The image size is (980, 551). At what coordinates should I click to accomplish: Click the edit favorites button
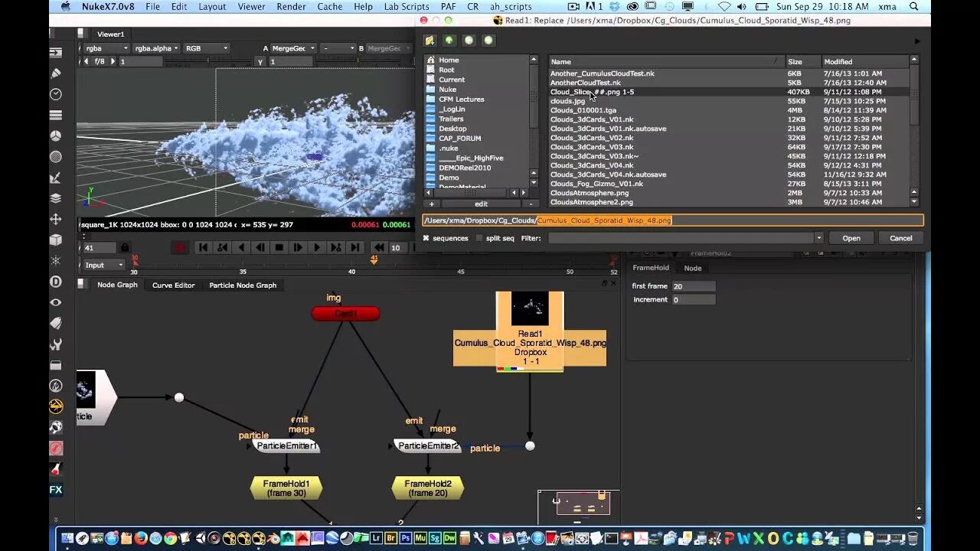pos(481,204)
